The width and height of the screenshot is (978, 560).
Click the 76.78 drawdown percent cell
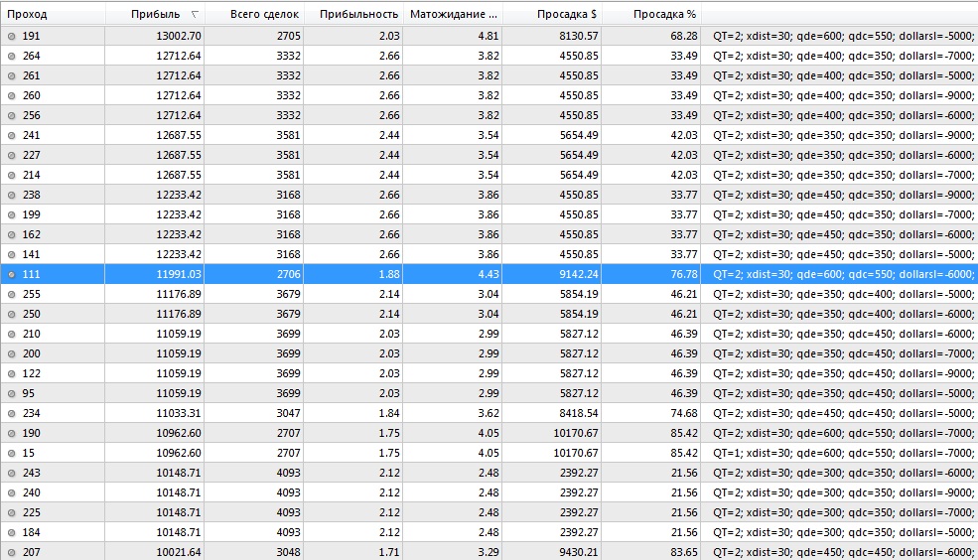coord(683,274)
